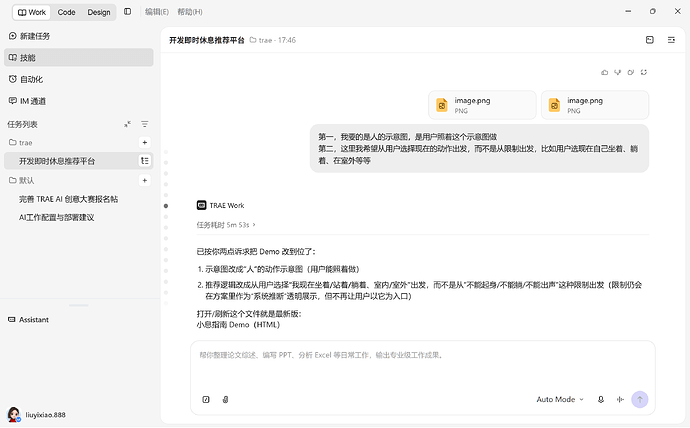Click the liuyixiao.888 user avatar
This screenshot has height=428, width=690.
click(14, 414)
